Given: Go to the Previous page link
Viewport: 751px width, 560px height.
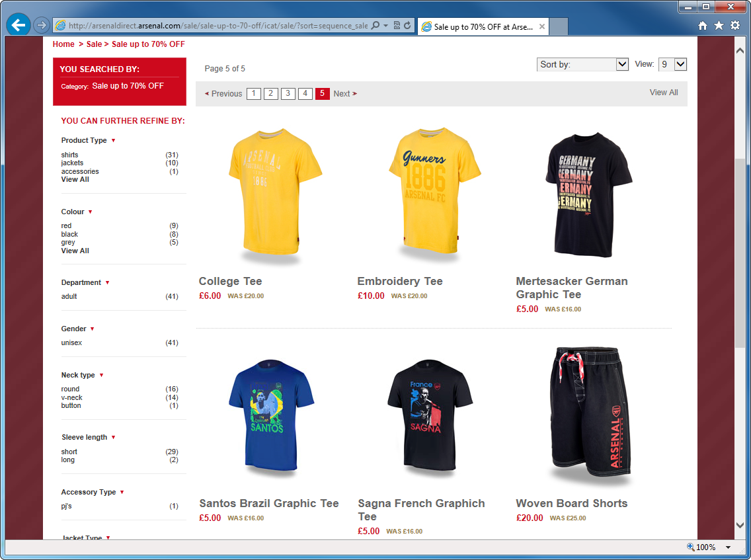Looking at the screenshot, I should pos(223,93).
